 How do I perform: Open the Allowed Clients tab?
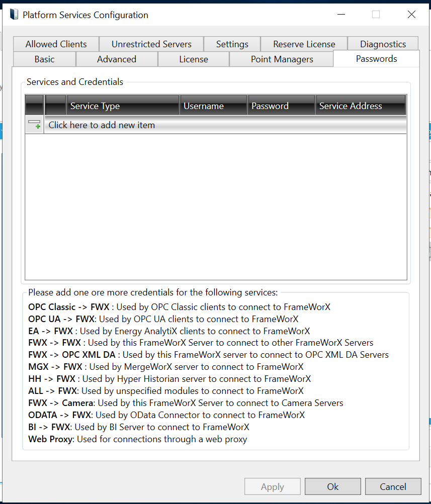click(x=56, y=44)
